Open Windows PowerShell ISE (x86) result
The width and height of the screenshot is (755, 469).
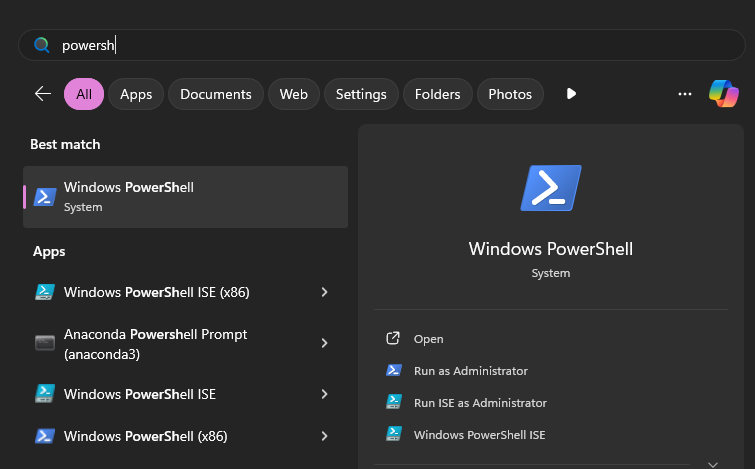tap(185, 292)
